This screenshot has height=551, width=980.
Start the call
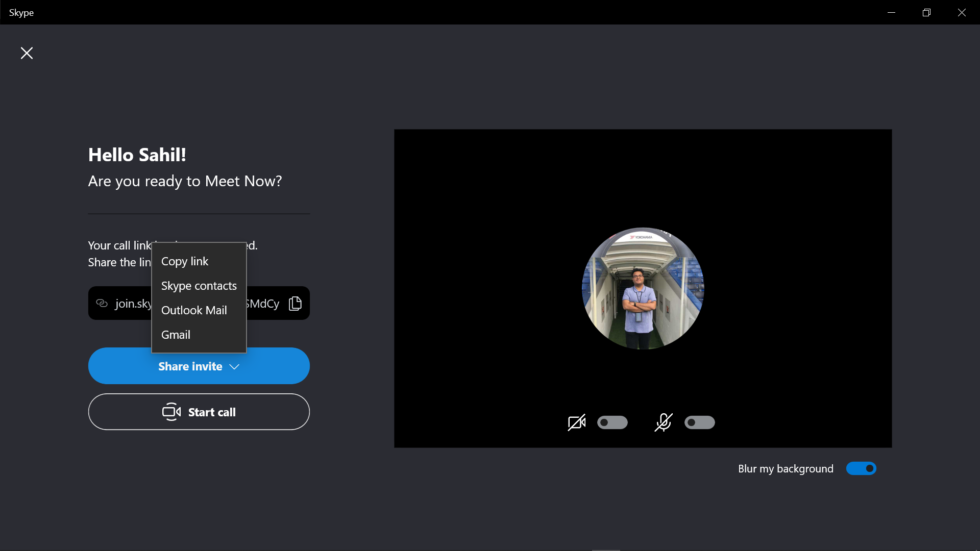(x=199, y=412)
